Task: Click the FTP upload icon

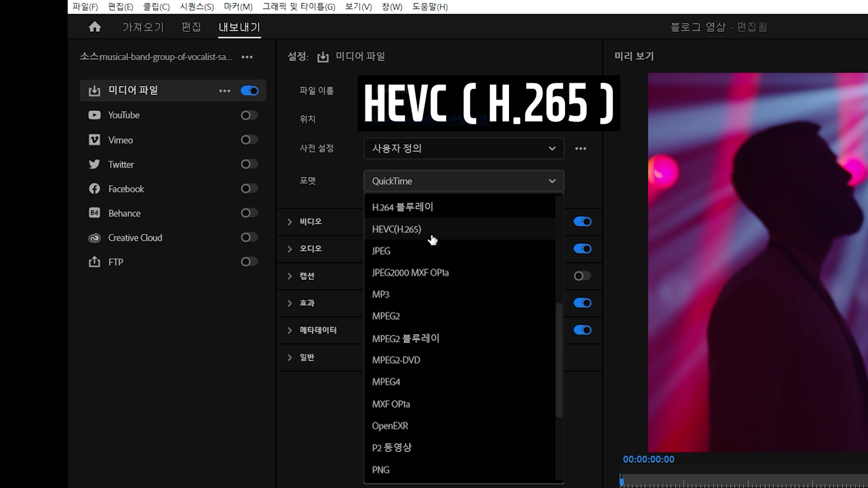Action: (x=94, y=262)
